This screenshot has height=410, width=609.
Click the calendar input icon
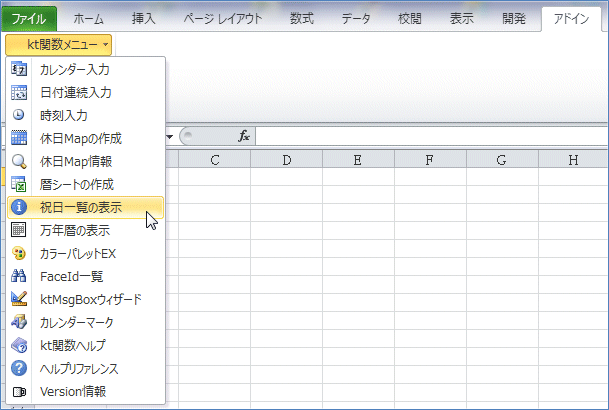(18, 70)
